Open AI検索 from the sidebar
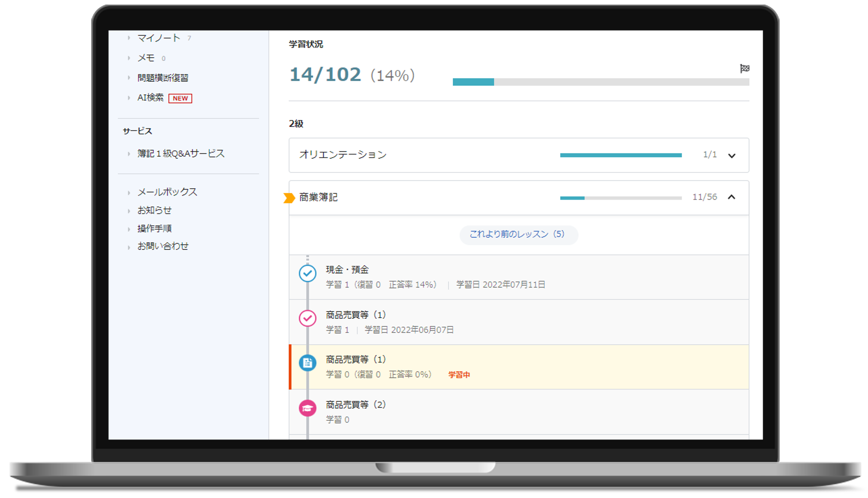868x498 pixels. pos(150,98)
